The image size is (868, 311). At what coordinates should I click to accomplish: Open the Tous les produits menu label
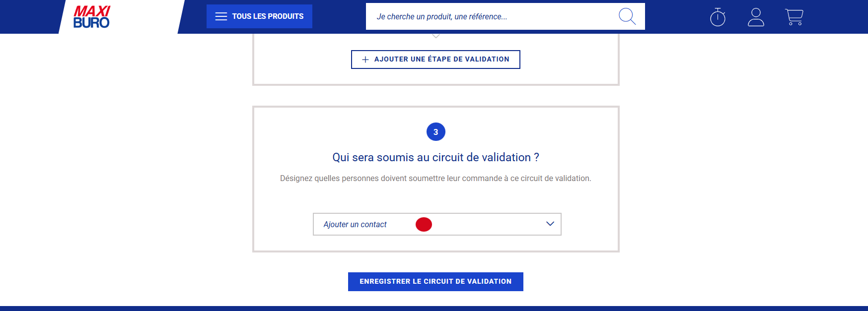(268, 16)
